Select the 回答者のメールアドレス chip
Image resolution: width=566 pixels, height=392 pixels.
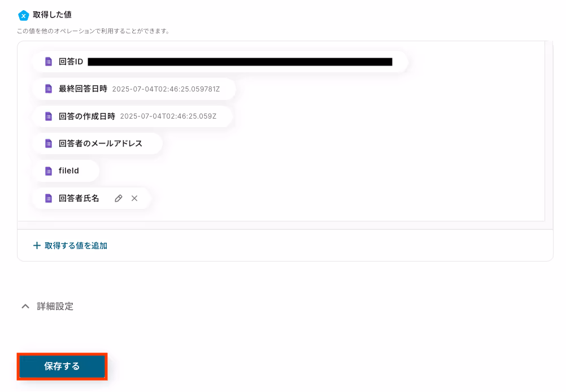pos(98,143)
